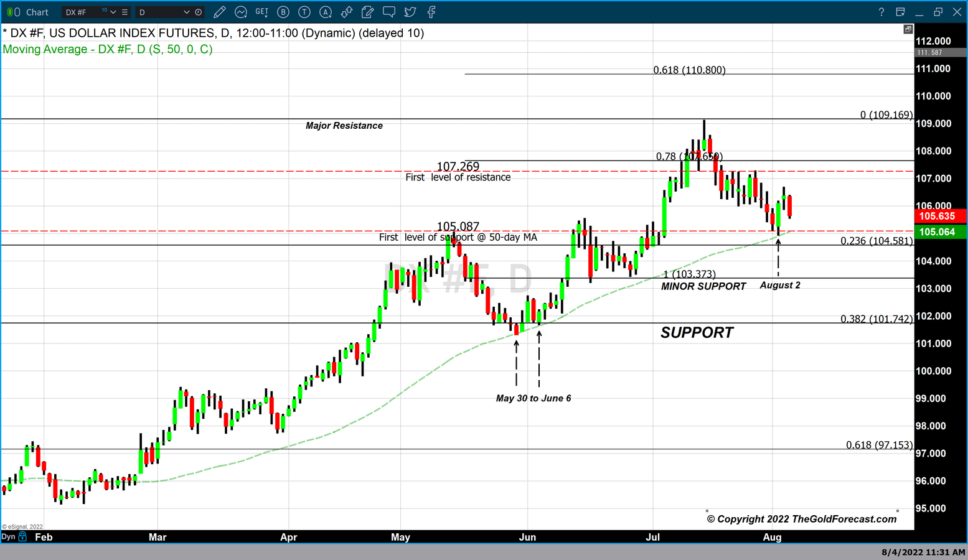Click the symbol list button beside DX #F

coord(125,12)
